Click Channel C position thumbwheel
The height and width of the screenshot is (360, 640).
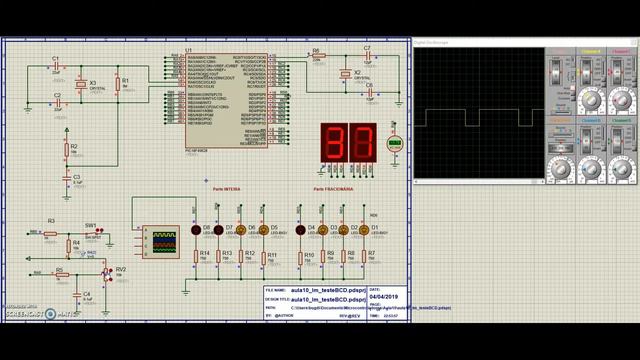(617, 72)
